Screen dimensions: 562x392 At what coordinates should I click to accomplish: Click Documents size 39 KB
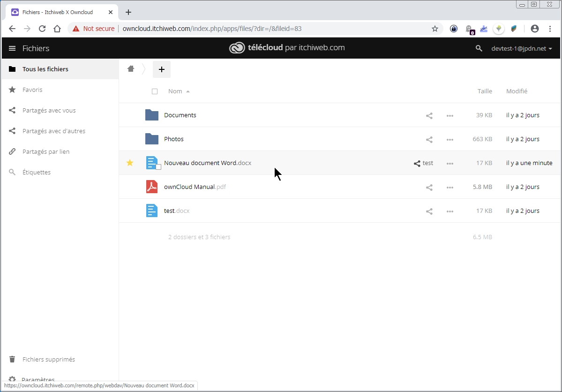pos(484,115)
